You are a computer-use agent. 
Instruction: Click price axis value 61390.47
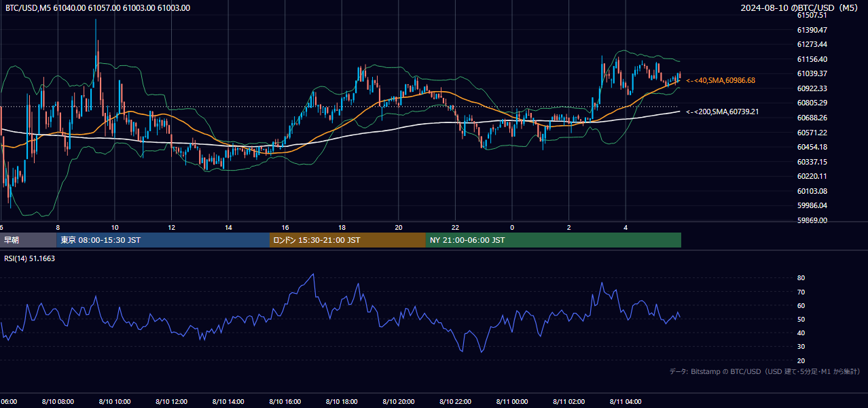(x=811, y=30)
